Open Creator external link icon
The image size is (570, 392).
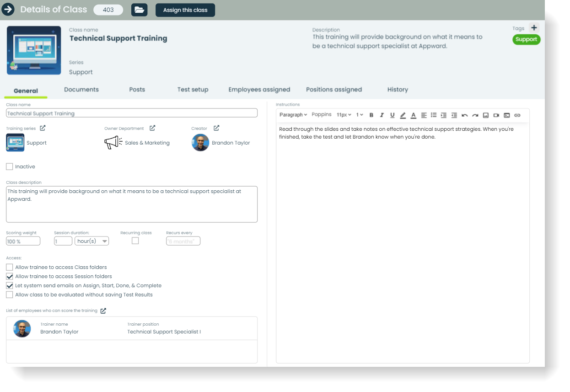click(x=216, y=128)
